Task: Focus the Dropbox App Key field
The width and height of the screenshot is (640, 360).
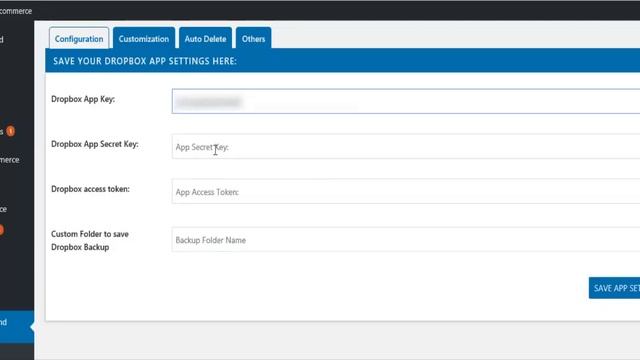Action: [406, 101]
